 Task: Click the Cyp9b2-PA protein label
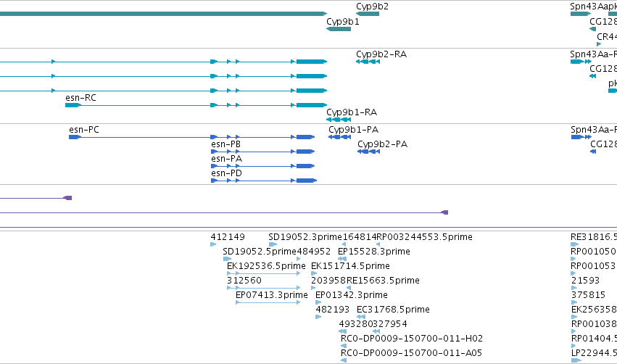coord(383,144)
